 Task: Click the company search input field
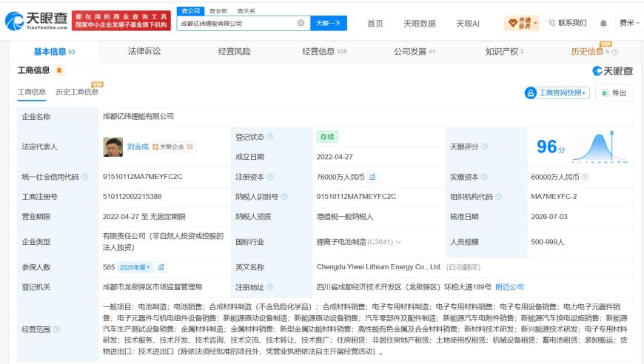coord(238,24)
